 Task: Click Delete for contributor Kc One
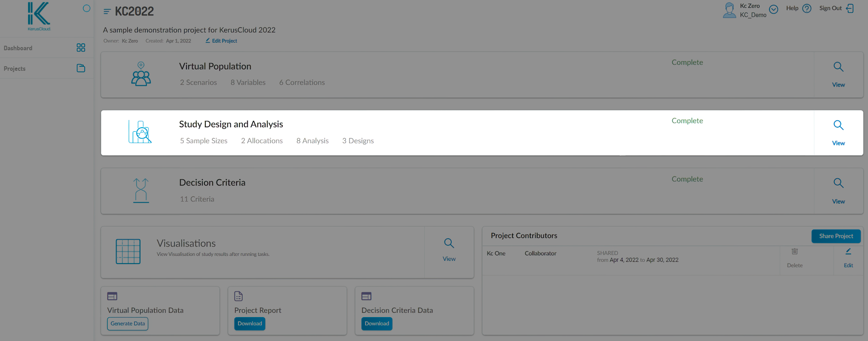795,265
